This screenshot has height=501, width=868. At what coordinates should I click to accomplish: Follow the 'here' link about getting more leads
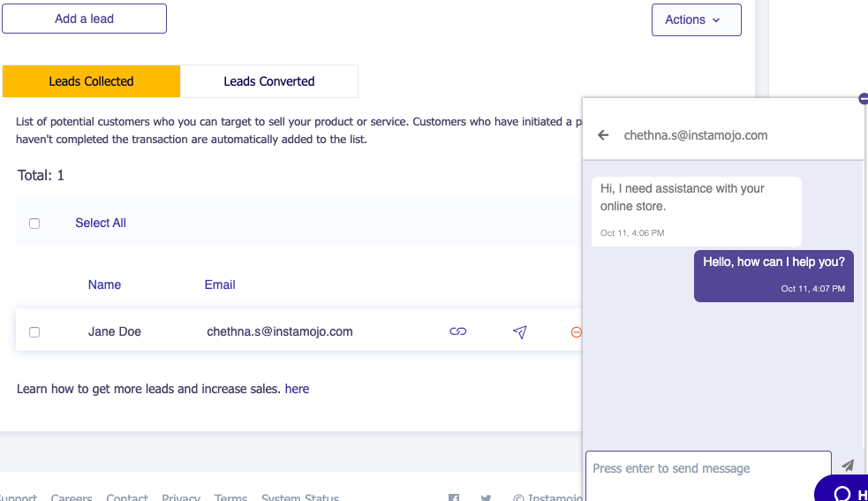point(297,389)
